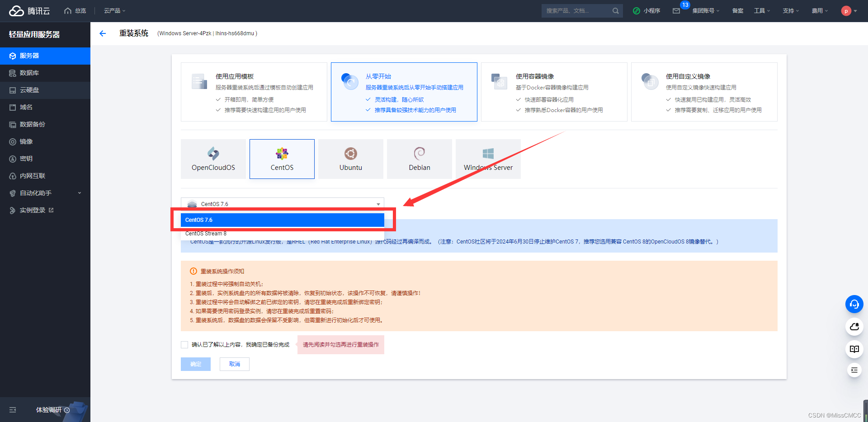
Task: Choose the 从零开始 option card
Action: (404, 92)
